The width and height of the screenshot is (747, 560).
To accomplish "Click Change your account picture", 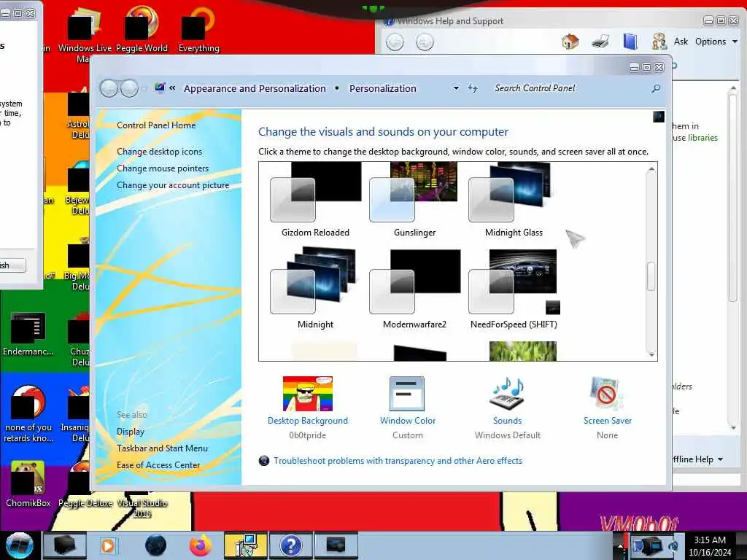I will click(173, 185).
